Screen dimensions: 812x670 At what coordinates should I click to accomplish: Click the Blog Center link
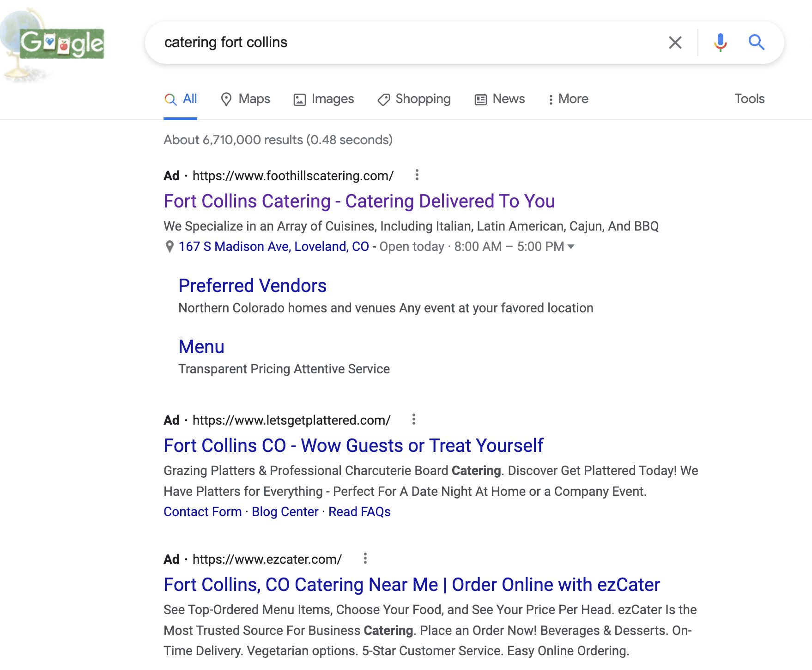pyautogui.click(x=285, y=512)
